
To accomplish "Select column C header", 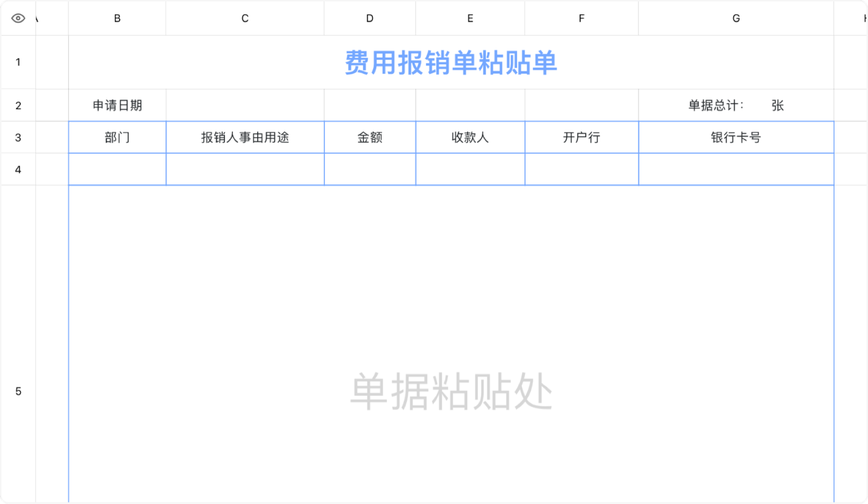I will [245, 19].
